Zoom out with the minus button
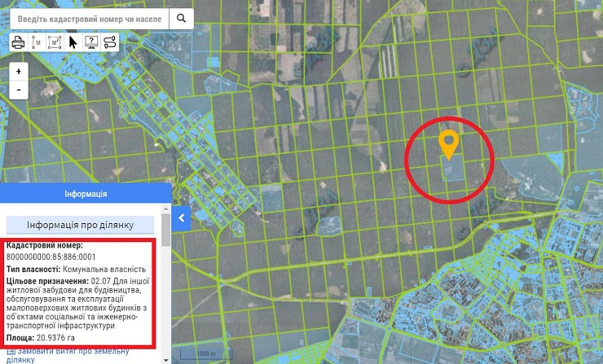The height and width of the screenshot is (364, 603). (18, 90)
